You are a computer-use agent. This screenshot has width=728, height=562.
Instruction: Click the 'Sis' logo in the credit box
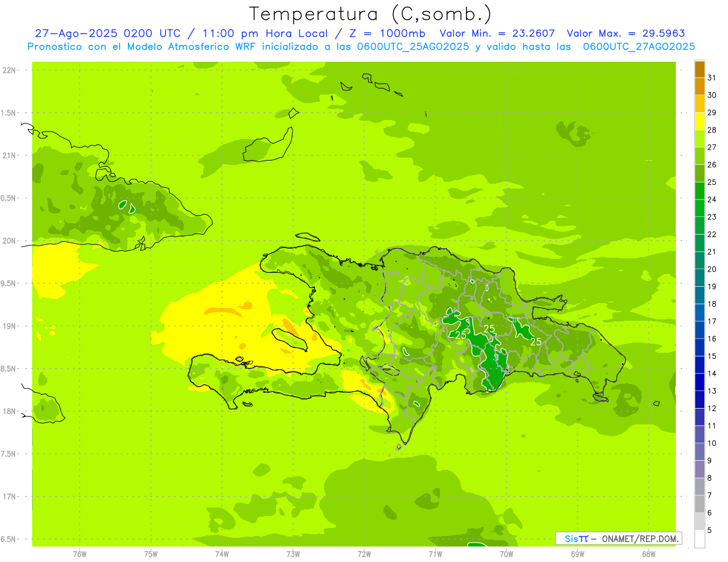pyautogui.click(x=571, y=538)
